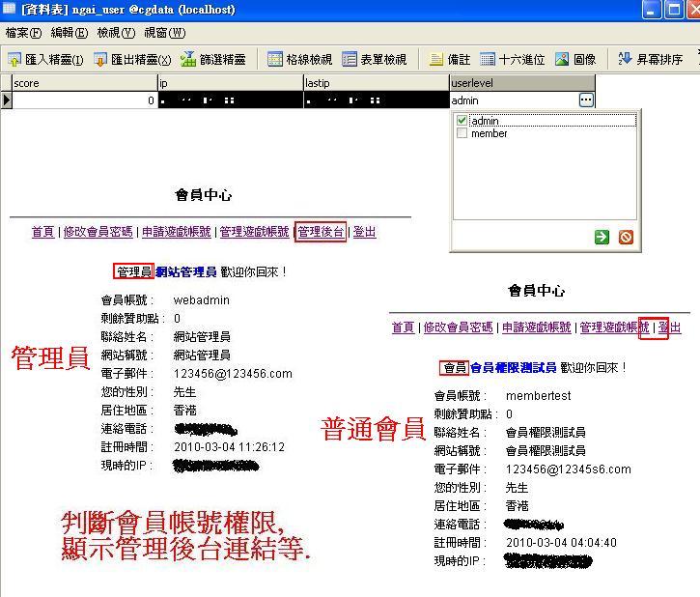
Task: Uncheck the admin checkbox
Action: pos(462,121)
